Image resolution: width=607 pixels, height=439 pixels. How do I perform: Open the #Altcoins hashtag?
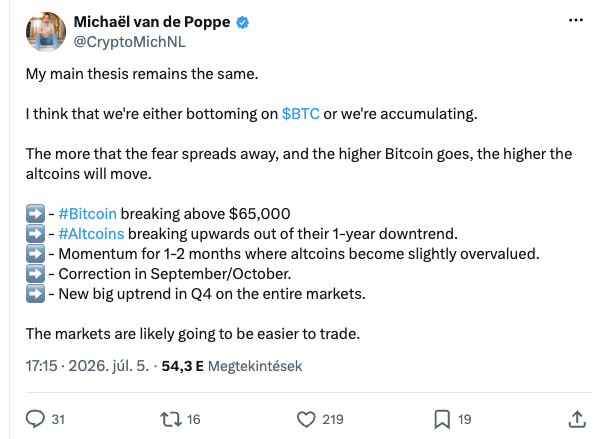pyautogui.click(x=91, y=234)
